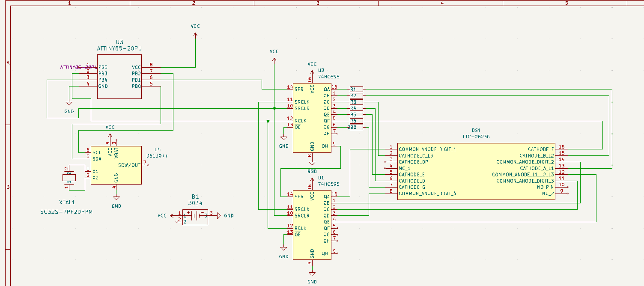This screenshot has height=286, width=644.
Task: Click the PB5 pin label on ATtiny85
Action: tap(103, 67)
